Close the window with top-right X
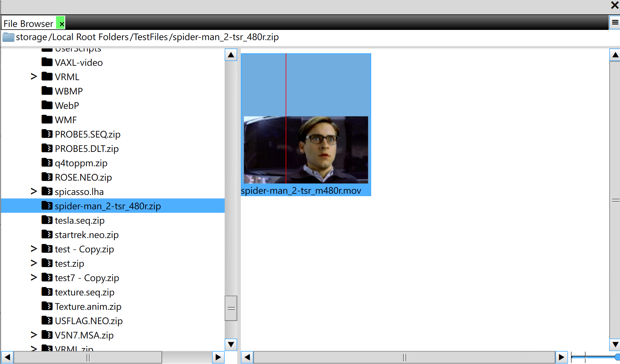 (x=614, y=5)
